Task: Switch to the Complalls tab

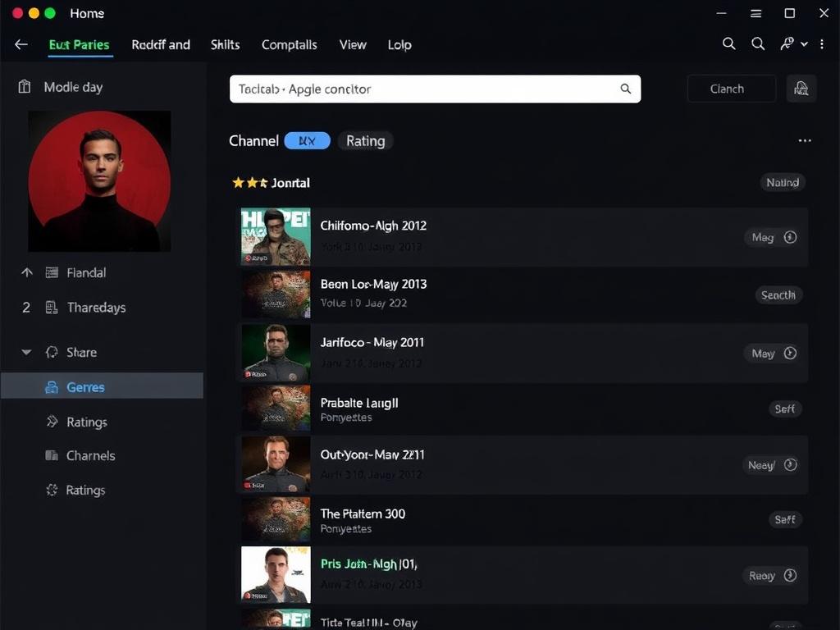Action: (289, 44)
